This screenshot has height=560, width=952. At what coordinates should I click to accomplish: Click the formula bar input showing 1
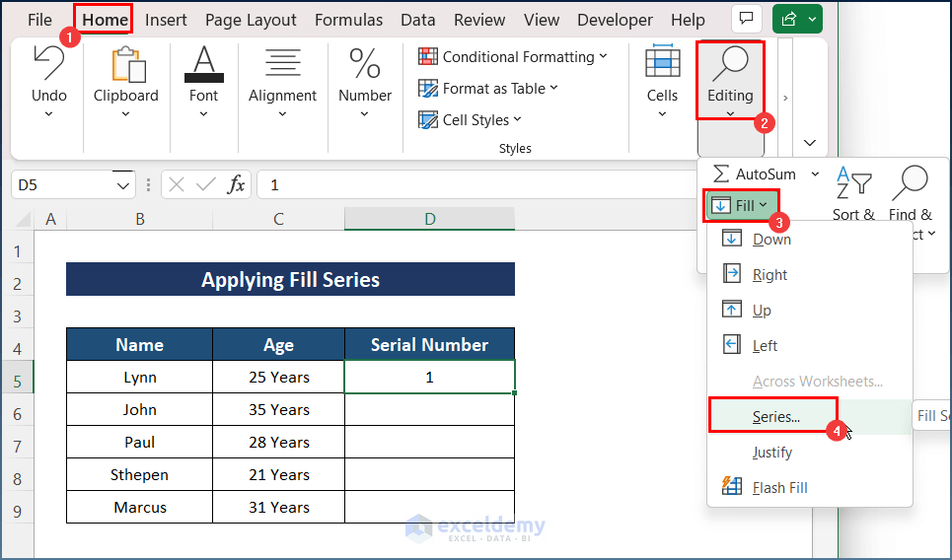pos(476,184)
